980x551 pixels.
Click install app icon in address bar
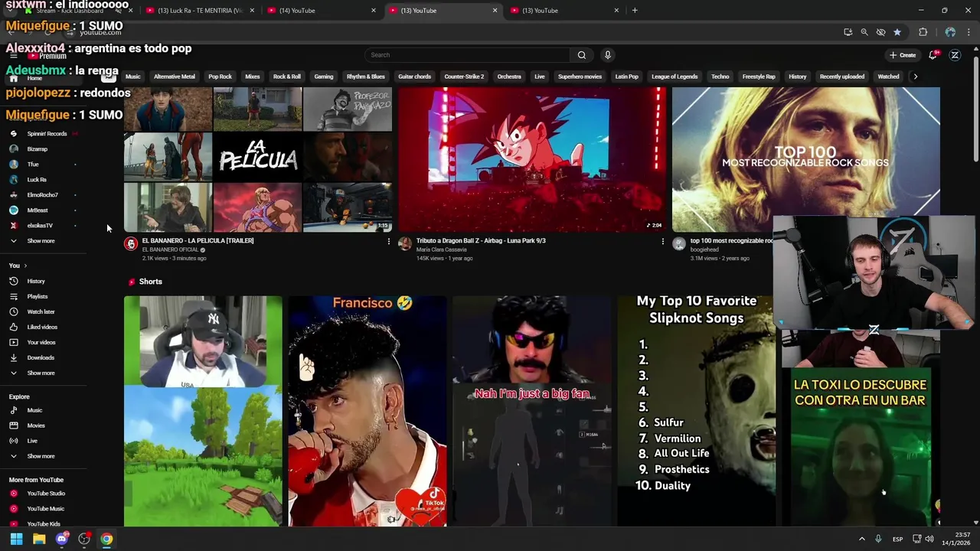point(848,32)
